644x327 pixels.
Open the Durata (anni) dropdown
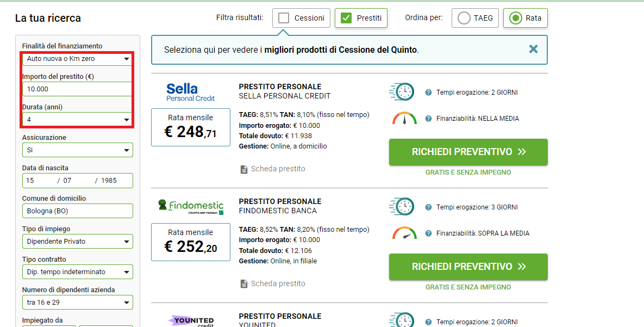point(78,120)
